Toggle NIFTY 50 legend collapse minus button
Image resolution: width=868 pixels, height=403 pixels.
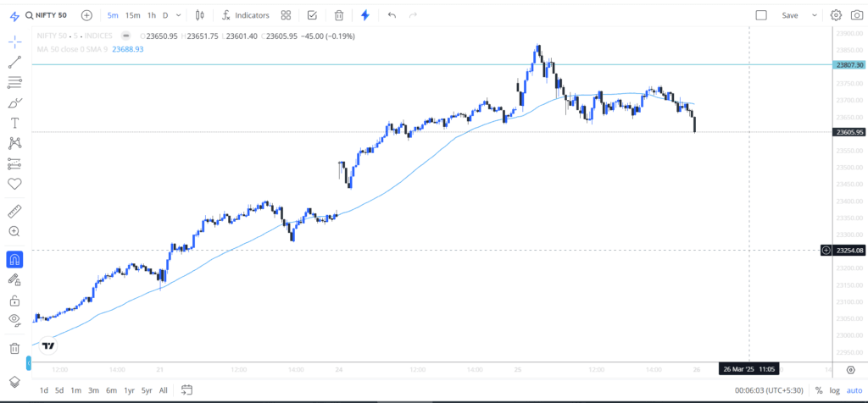(x=126, y=36)
